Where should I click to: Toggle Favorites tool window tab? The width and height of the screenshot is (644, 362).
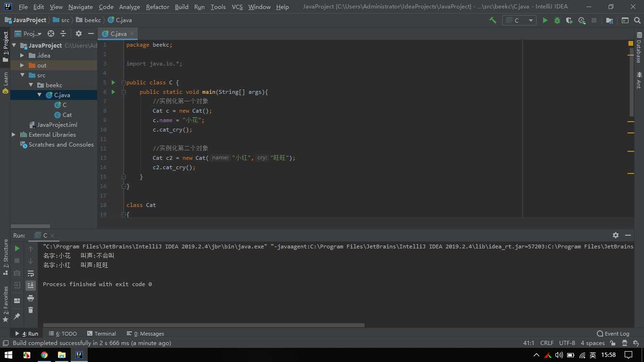click(x=5, y=304)
